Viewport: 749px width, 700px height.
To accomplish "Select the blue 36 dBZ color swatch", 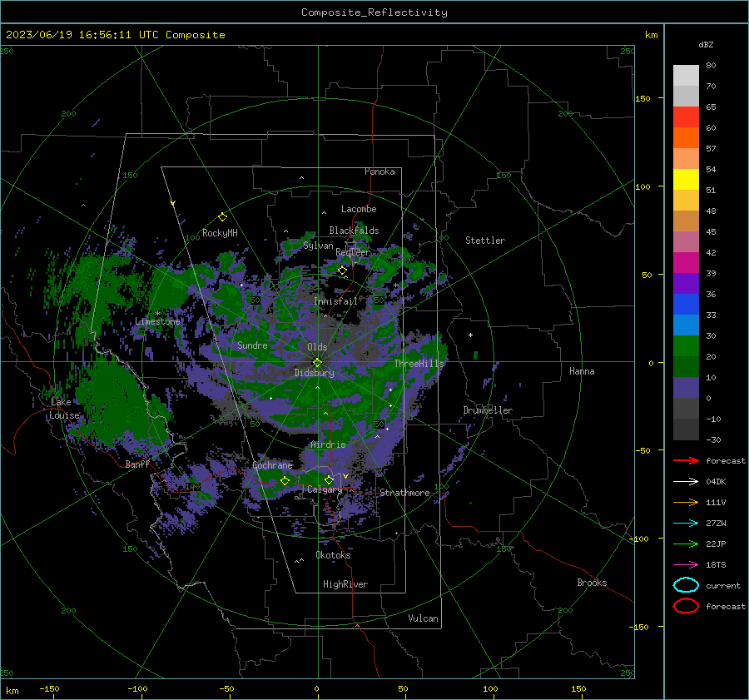I will pos(686,305).
